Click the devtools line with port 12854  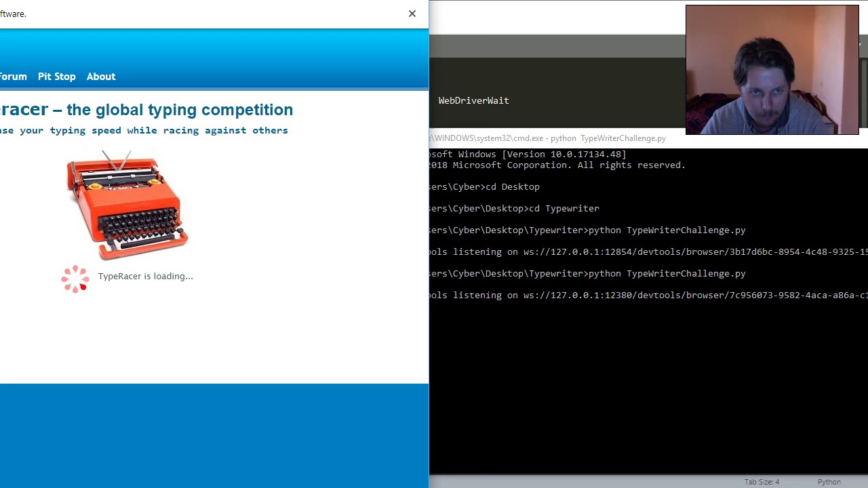tap(648, 252)
